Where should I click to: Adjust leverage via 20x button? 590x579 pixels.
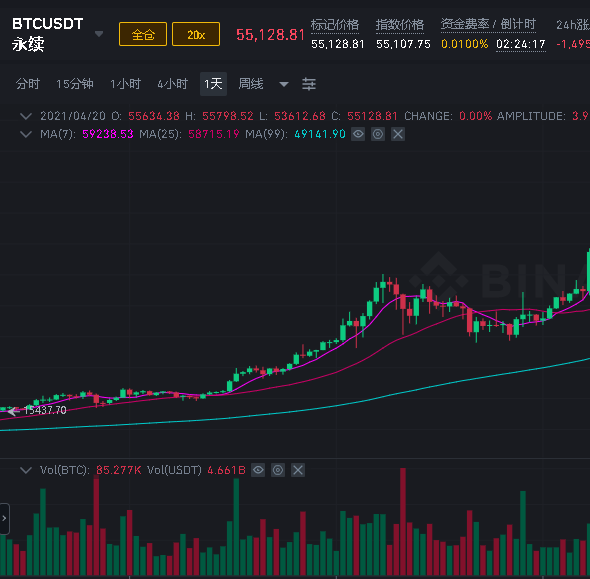click(196, 34)
